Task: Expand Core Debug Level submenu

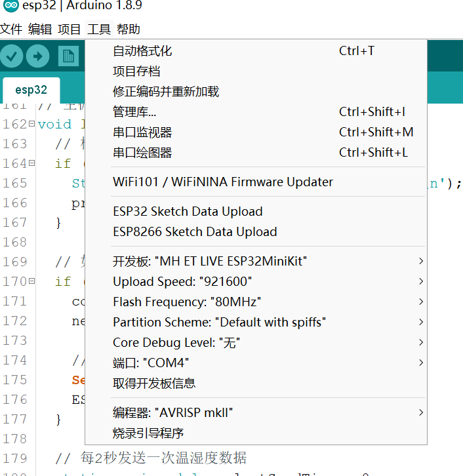Action: (256, 342)
